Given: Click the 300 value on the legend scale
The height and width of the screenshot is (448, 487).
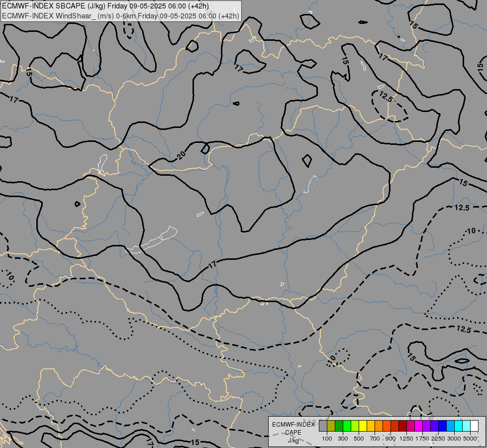Looking at the screenshot, I should tap(343, 439).
